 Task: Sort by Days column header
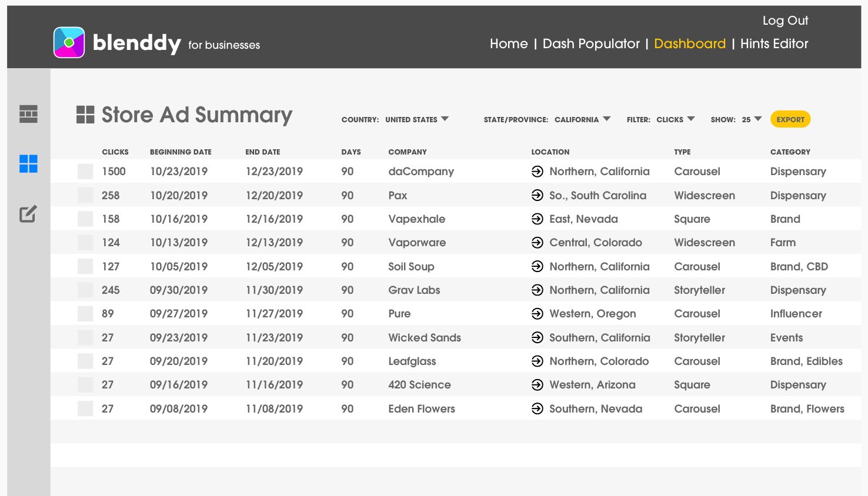(x=351, y=152)
